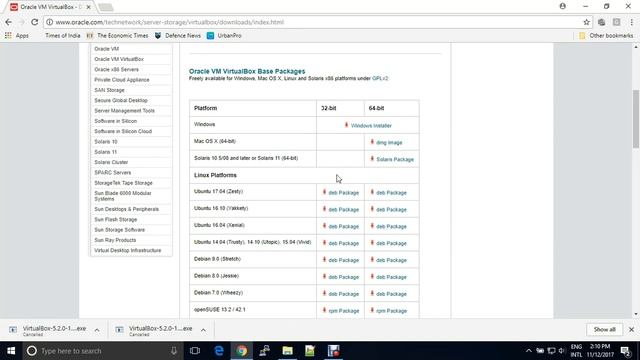Screen dimensions: 640x360
Task: Open File Explorer from taskbar
Action: (x=287, y=351)
